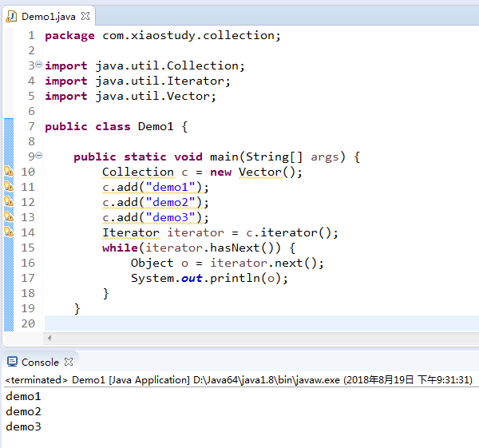Click the Vector constructor call
479x448 pixels.
point(267,172)
